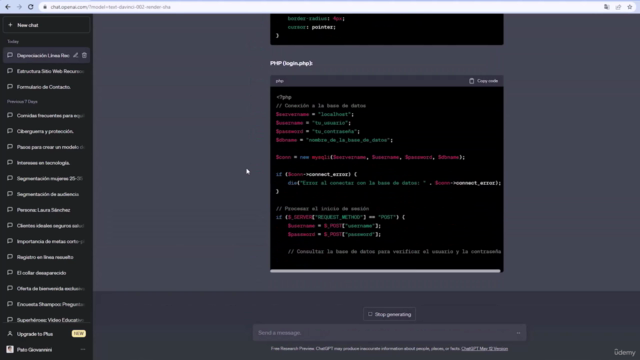The image size is (640, 360).
Task: Click plus icon in New chat
Action: pyautogui.click(x=10, y=25)
